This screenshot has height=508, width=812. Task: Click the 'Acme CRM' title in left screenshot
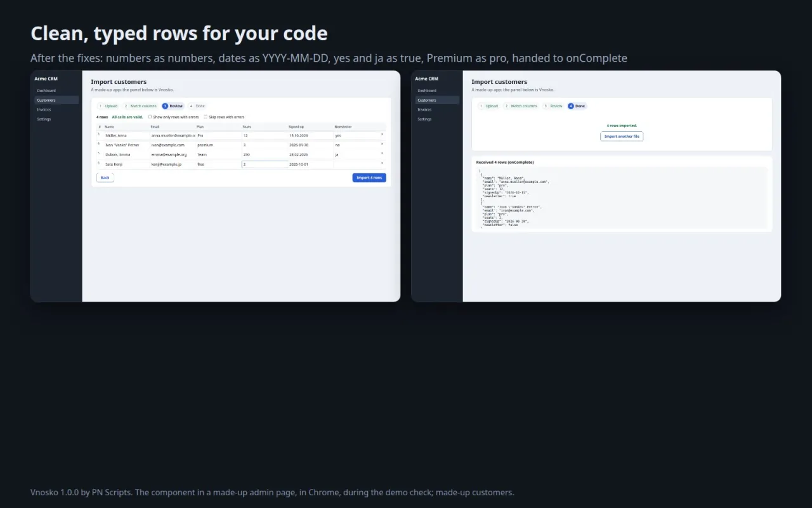(46, 79)
